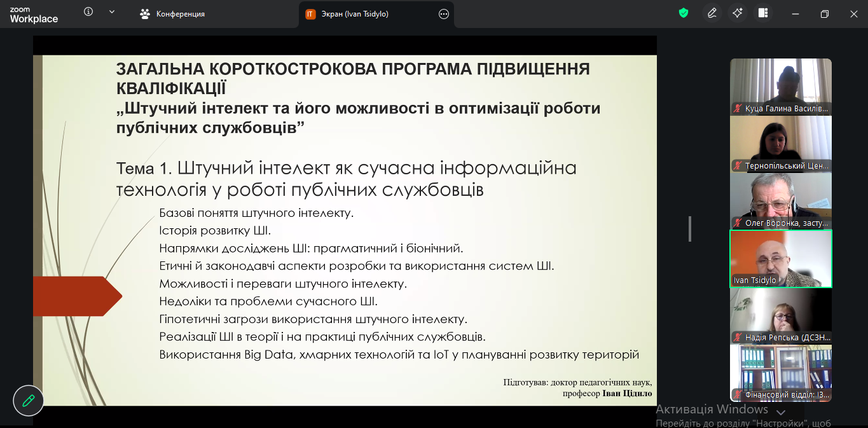Expand the dropdown chevron beside info icon
This screenshot has height=428, width=868.
[112, 12]
